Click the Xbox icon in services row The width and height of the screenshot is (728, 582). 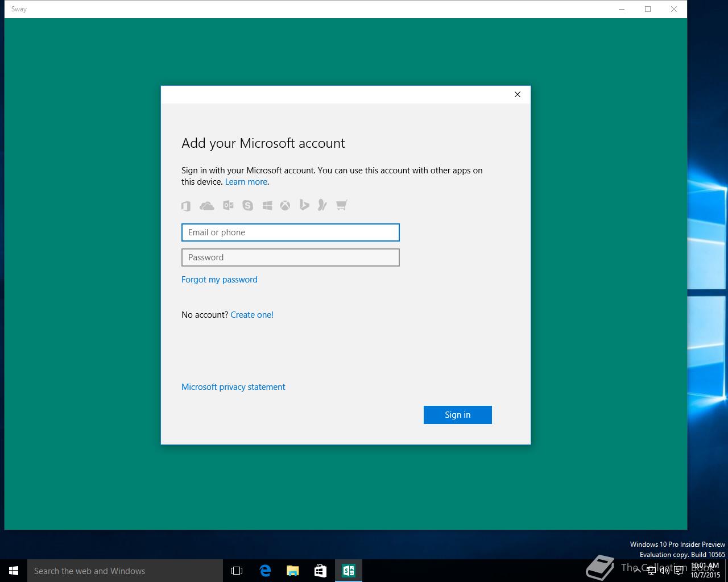(x=285, y=205)
